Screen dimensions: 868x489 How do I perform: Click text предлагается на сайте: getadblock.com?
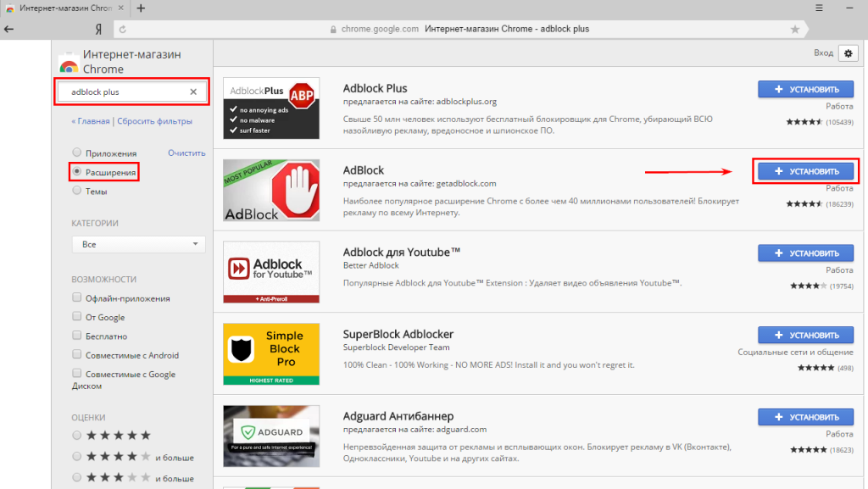tap(420, 184)
